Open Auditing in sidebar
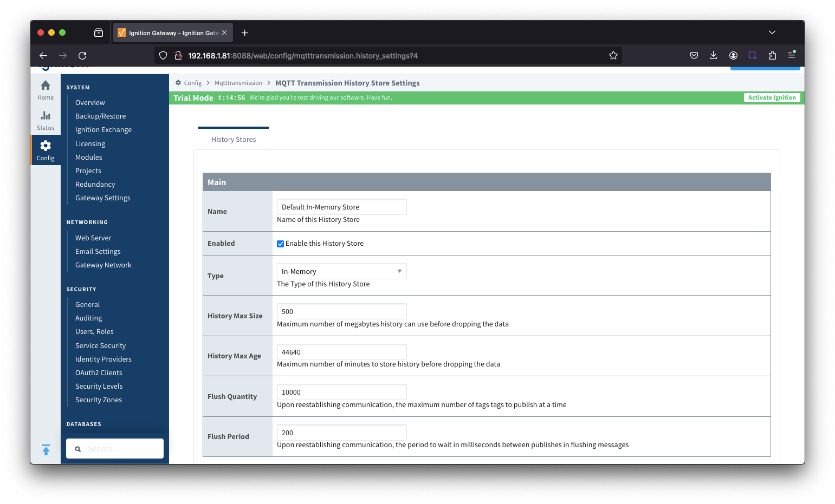835x504 pixels. coord(88,318)
